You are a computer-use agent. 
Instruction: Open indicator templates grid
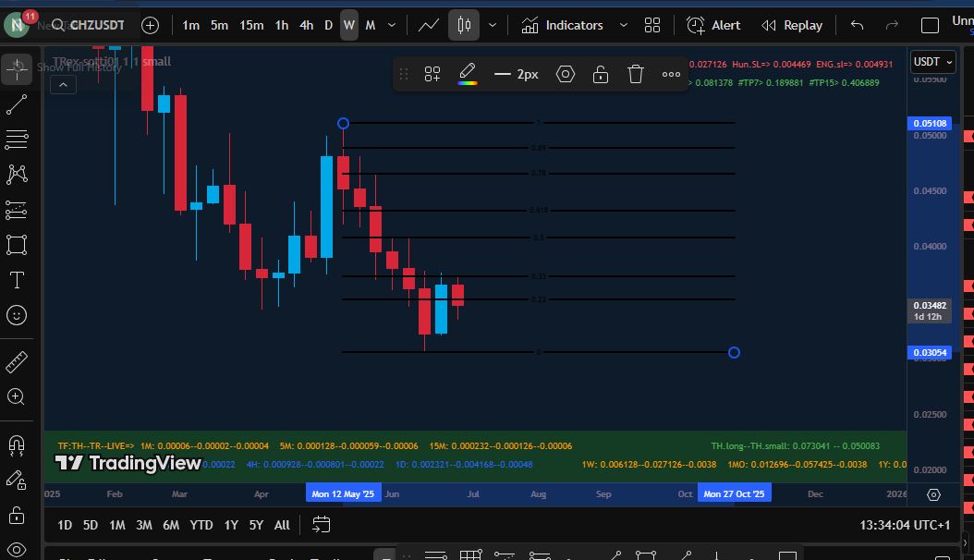652,26
